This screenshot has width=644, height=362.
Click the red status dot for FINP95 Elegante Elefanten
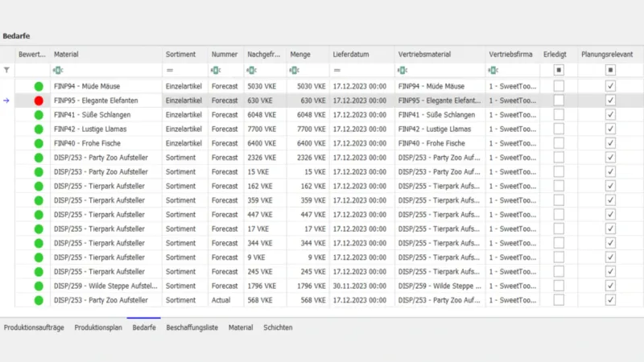(39, 101)
